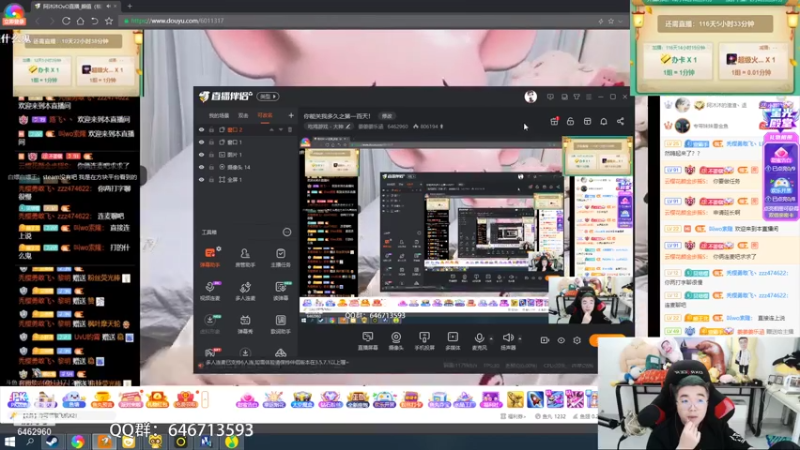Click the 修改 button beside the stream title
Screen dimensions: 800x450
(x=387, y=116)
